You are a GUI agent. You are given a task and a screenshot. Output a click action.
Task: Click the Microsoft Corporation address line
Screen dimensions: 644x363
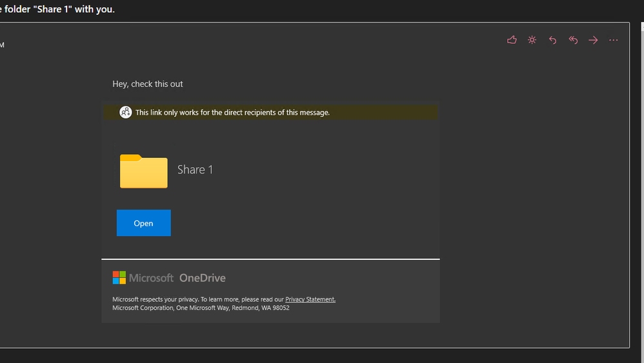point(201,308)
